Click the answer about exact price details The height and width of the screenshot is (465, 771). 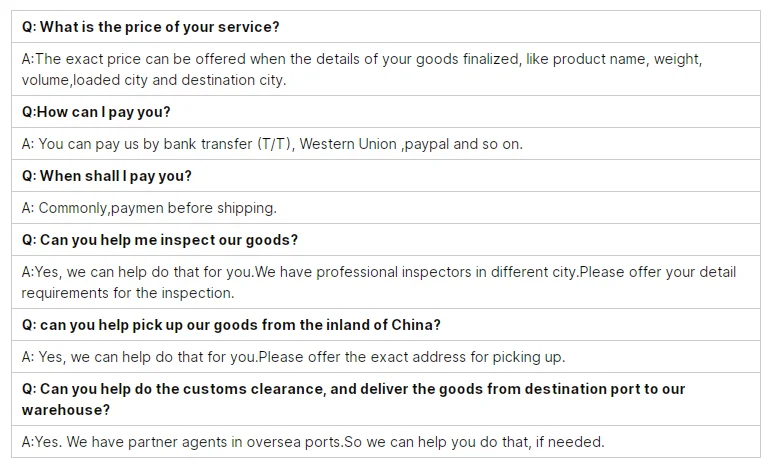(360, 69)
